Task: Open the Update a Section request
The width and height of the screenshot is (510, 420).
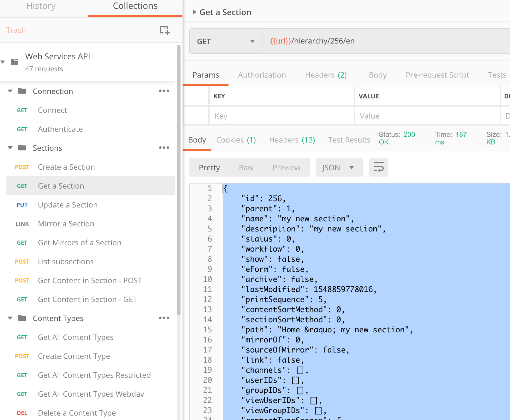Action: [68, 205]
